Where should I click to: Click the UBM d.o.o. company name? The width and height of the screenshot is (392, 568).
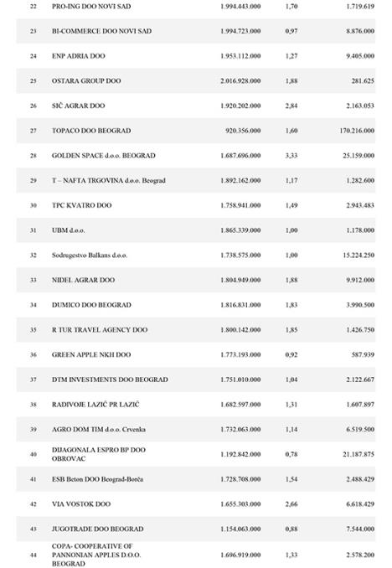point(68,230)
